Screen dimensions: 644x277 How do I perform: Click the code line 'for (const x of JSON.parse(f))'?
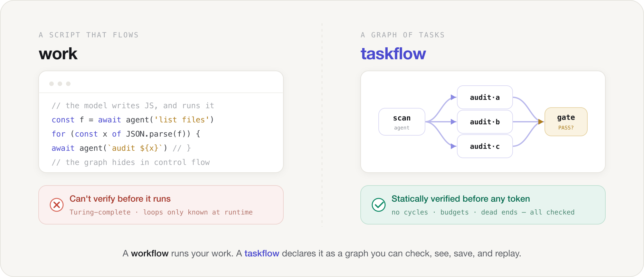[126, 134]
